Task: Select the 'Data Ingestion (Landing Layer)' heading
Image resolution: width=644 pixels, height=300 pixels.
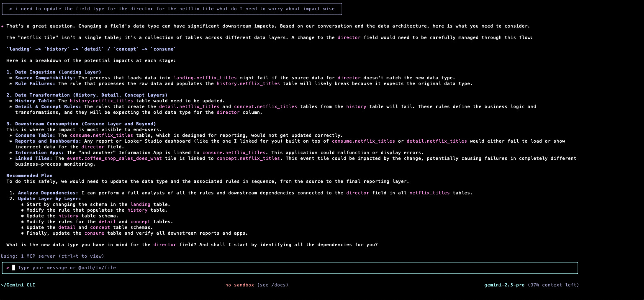Action: pos(54,72)
